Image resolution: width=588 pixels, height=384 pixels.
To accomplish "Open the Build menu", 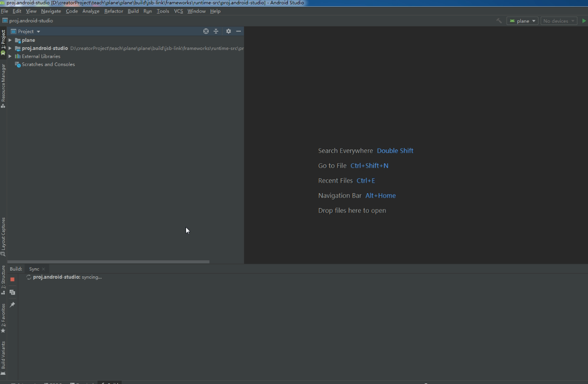I will 133,11.
